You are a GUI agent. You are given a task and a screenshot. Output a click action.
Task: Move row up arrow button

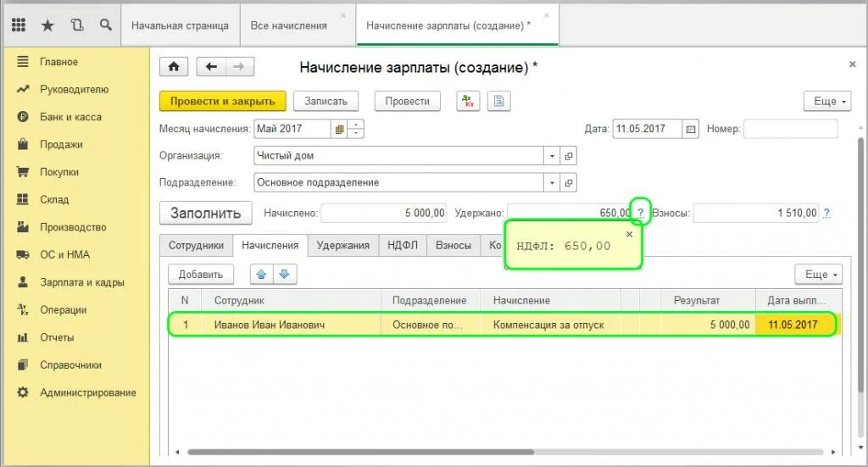[262, 275]
